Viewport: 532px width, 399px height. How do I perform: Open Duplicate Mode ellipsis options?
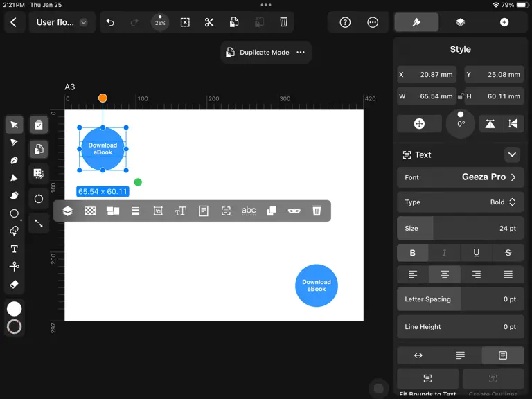click(x=301, y=52)
